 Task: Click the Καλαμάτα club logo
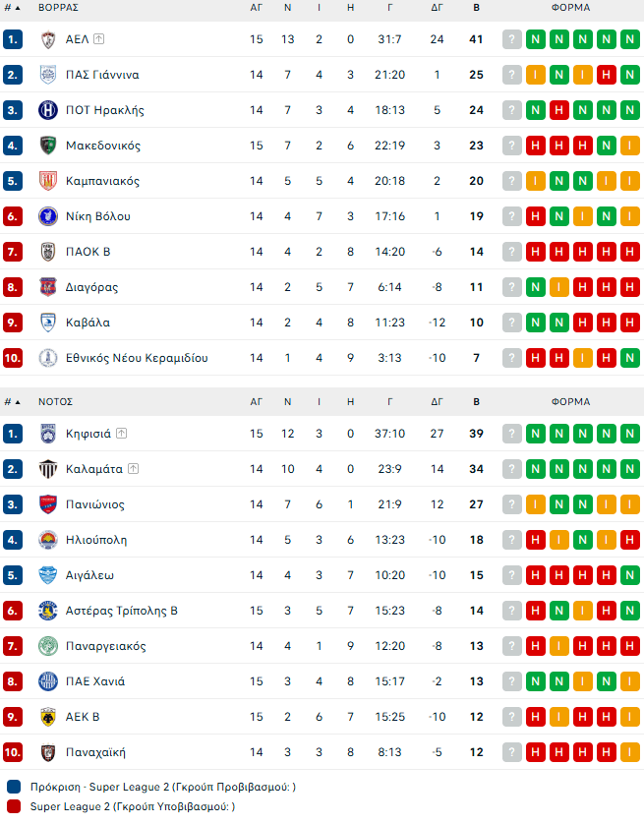(x=47, y=469)
